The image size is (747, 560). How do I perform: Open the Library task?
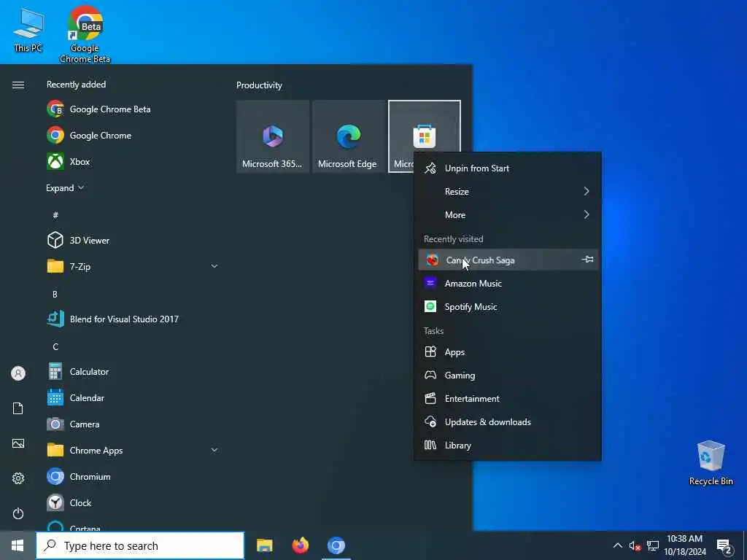[508, 446]
